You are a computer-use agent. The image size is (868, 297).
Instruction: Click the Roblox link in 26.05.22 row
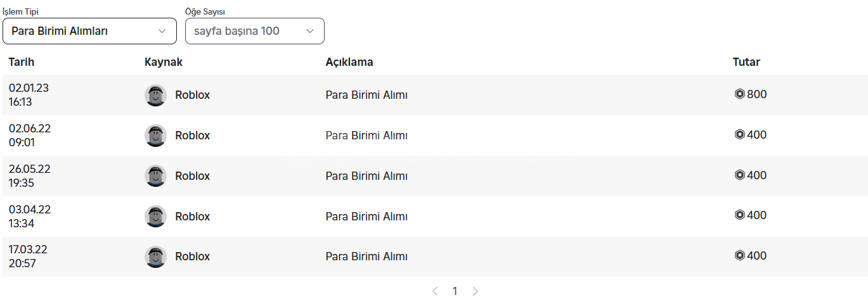click(x=192, y=176)
